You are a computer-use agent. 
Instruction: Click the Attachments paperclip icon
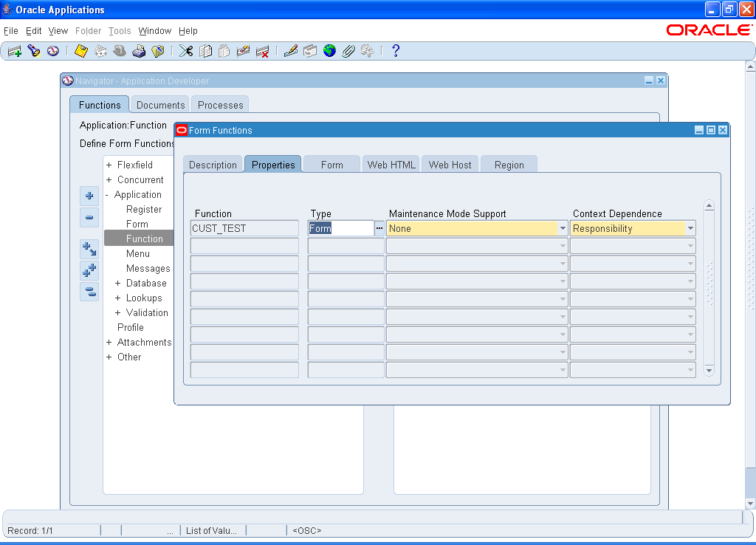click(x=348, y=51)
